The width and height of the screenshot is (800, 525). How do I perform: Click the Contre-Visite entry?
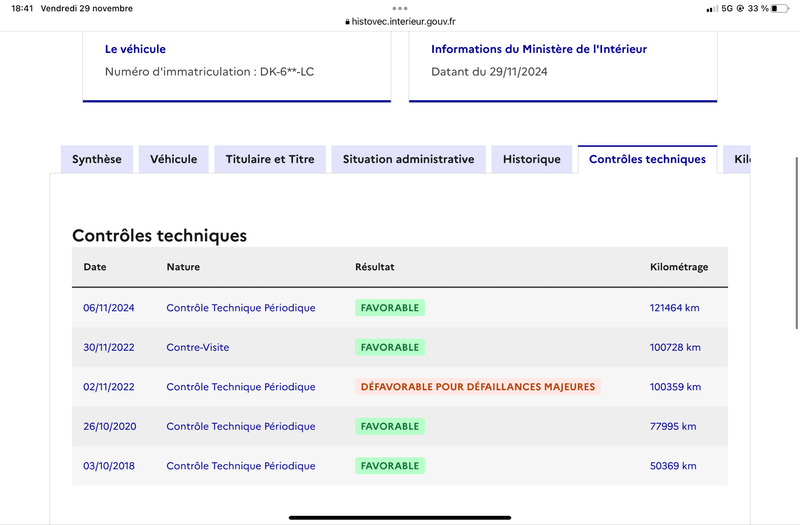pyautogui.click(x=197, y=347)
